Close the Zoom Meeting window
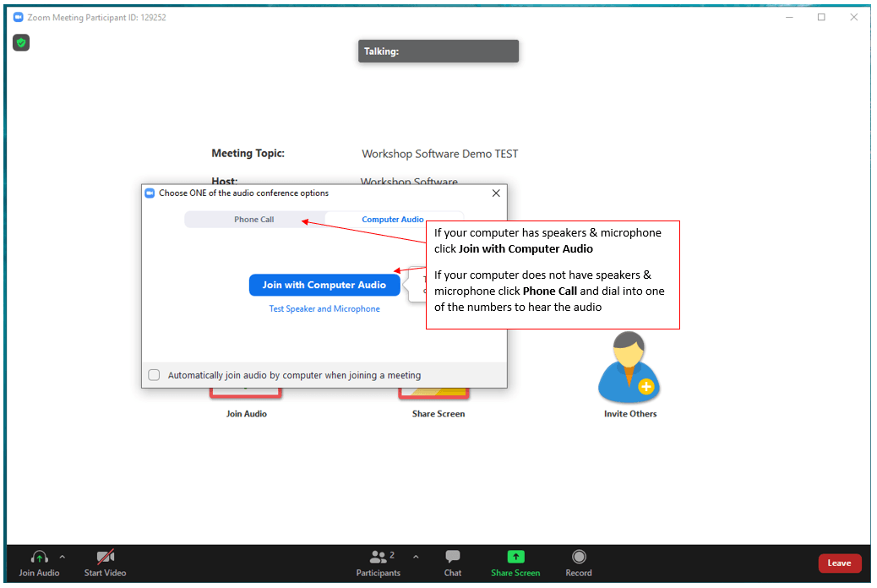 [853, 18]
